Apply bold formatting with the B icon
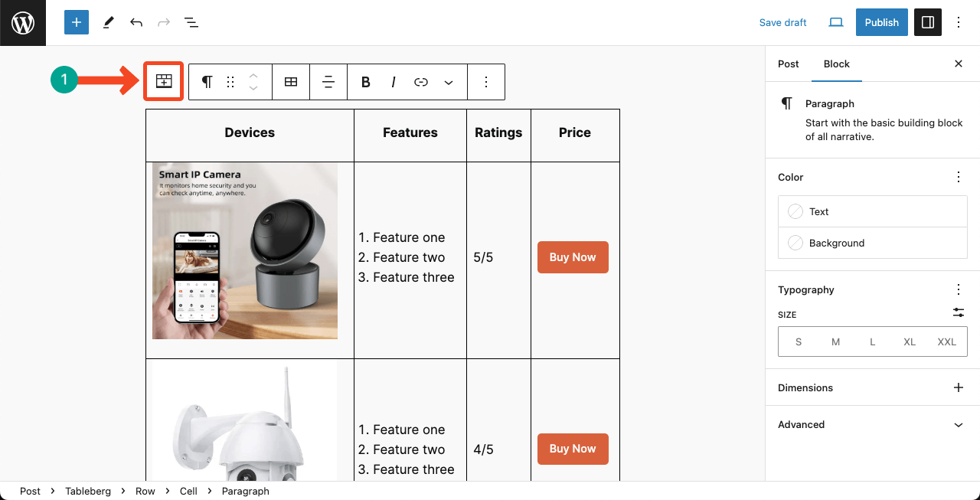Image resolution: width=980 pixels, height=500 pixels. (365, 81)
